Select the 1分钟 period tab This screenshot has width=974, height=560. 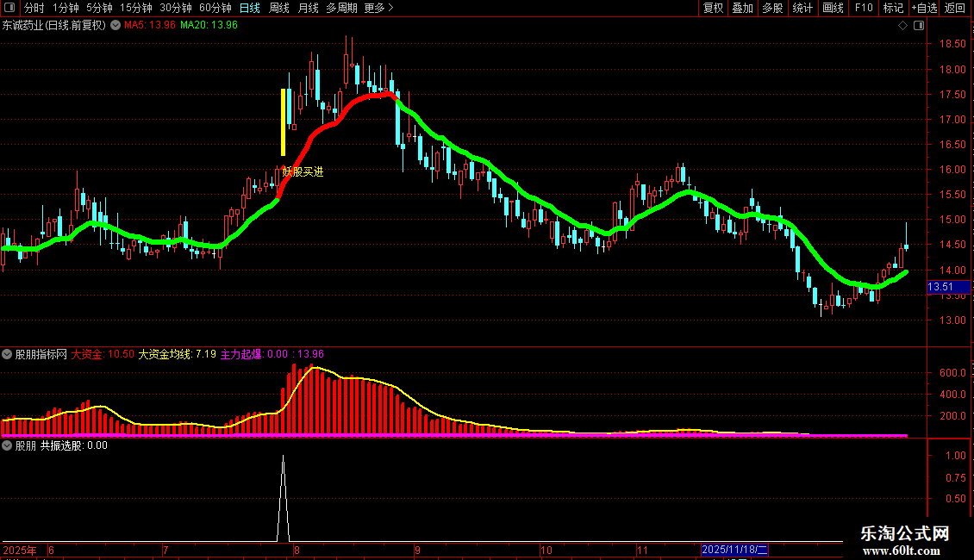click(66, 8)
